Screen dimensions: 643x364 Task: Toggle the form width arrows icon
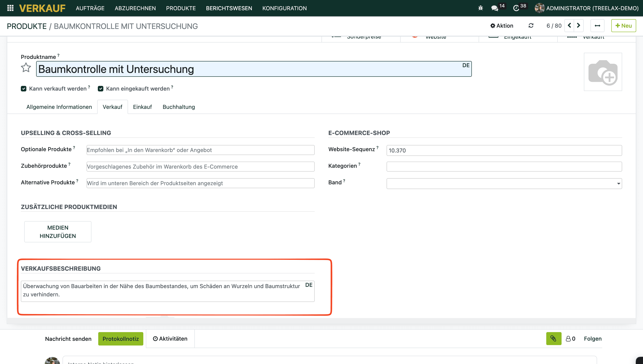pos(597,26)
